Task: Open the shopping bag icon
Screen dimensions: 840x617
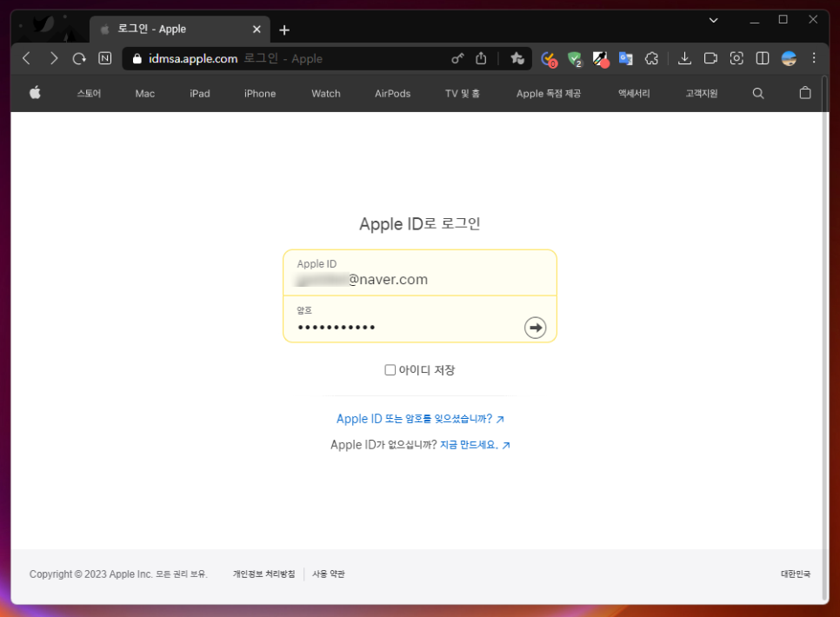Action: click(804, 93)
